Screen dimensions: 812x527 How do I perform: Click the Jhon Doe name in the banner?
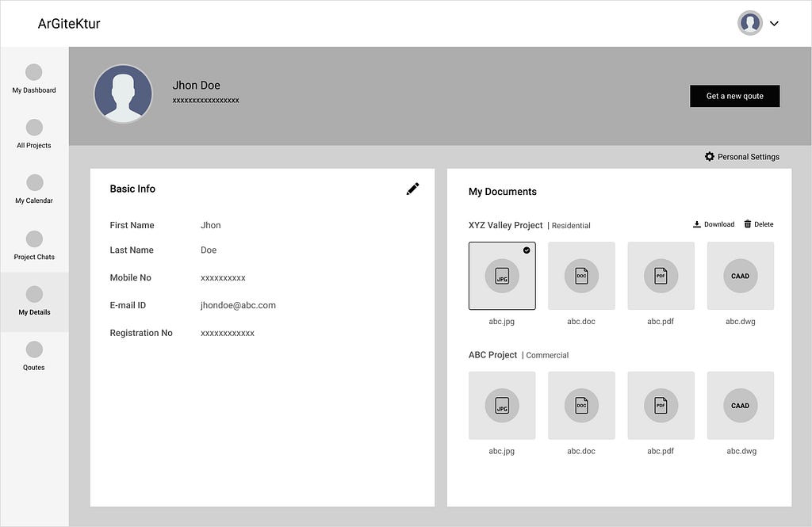coord(197,86)
